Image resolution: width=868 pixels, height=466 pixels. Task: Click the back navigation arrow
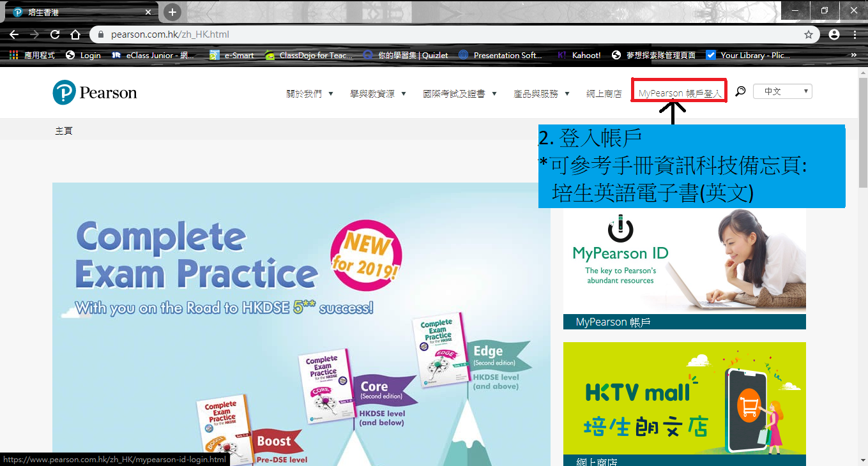(x=14, y=34)
